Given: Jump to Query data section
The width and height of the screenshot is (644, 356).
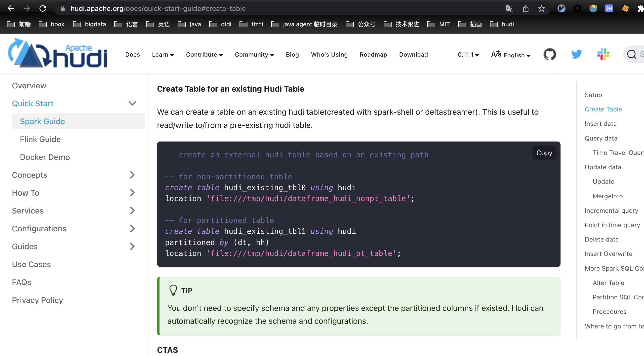Looking at the screenshot, I should (x=601, y=138).
